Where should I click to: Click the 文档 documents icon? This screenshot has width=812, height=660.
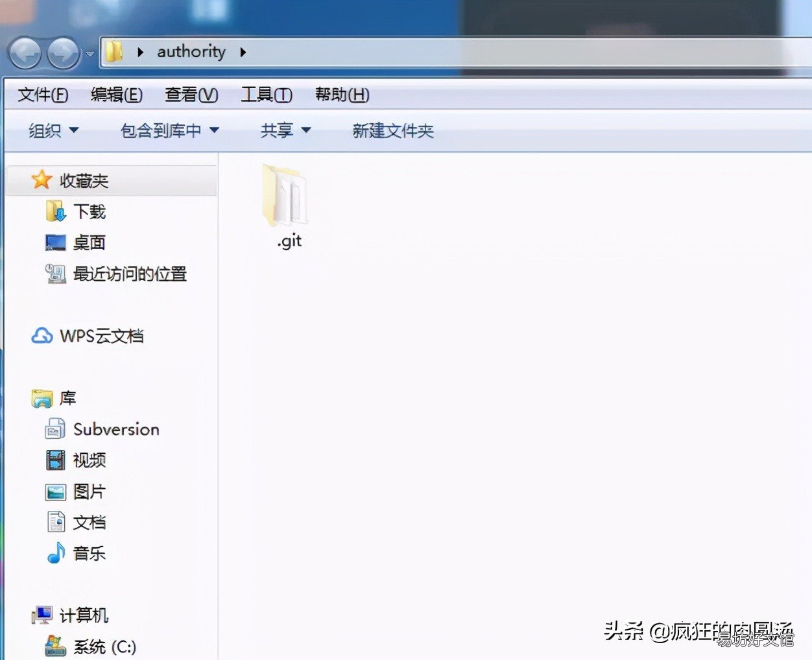pos(56,522)
